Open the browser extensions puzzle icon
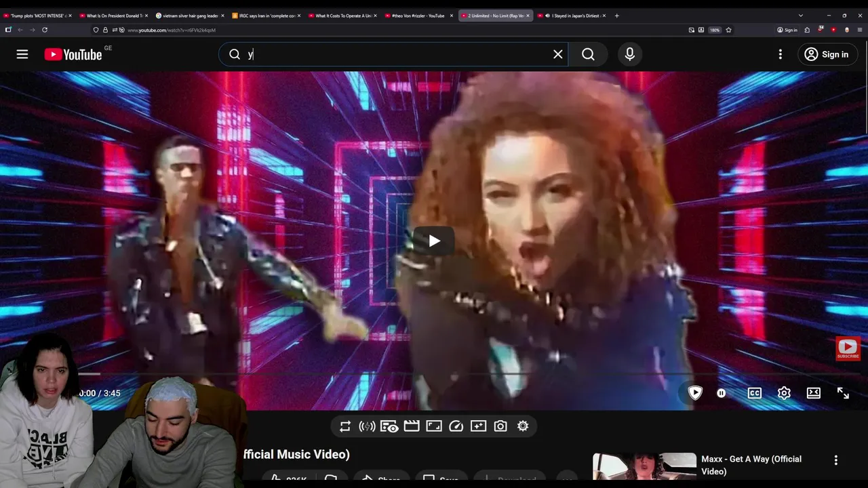Image resolution: width=868 pixels, height=488 pixels. (807, 30)
